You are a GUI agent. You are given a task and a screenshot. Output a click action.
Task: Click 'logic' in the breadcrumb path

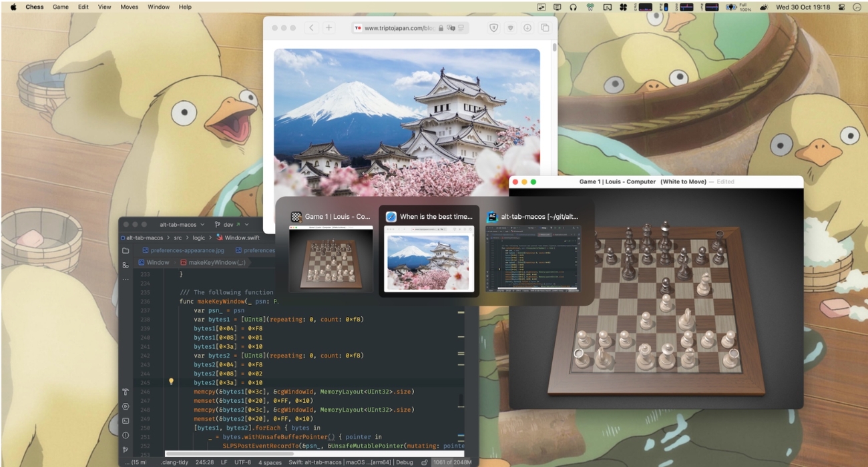pyautogui.click(x=198, y=238)
